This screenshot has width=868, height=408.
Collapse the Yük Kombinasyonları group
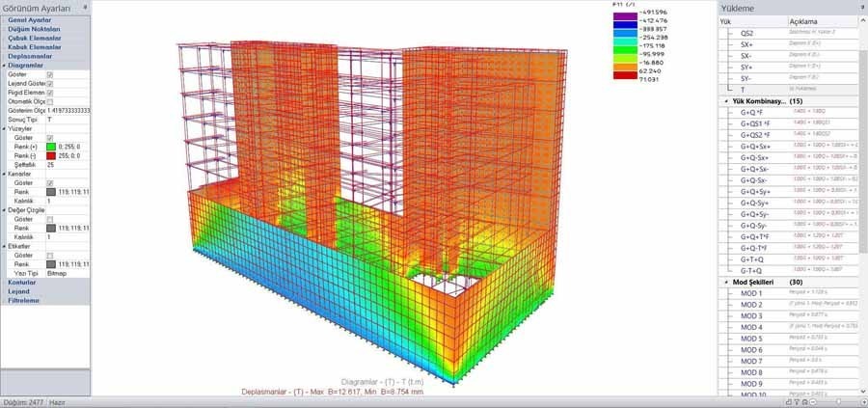click(725, 100)
